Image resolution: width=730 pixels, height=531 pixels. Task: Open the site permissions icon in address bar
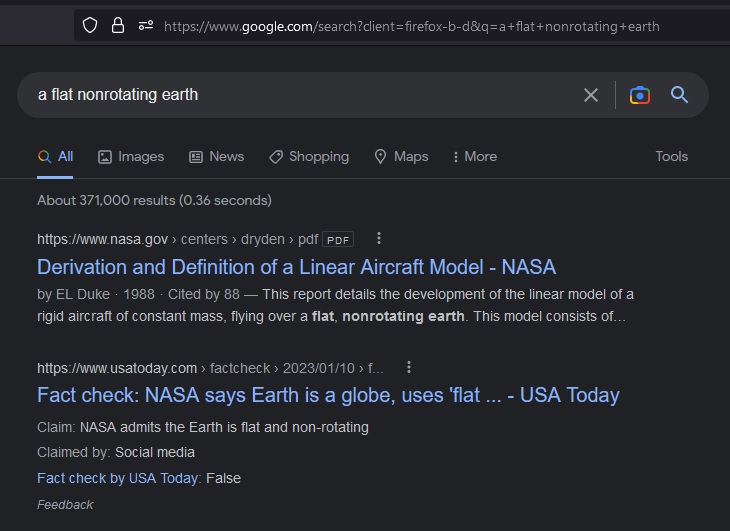click(146, 25)
